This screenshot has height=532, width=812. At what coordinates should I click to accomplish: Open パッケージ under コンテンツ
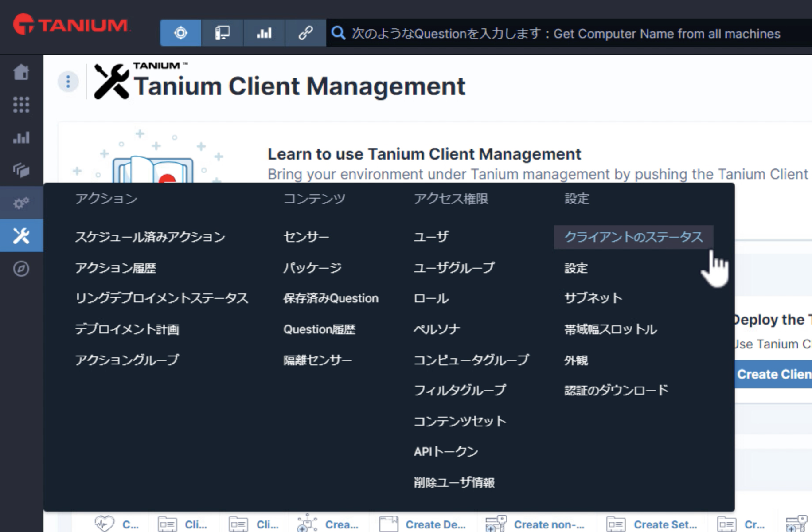click(x=312, y=268)
